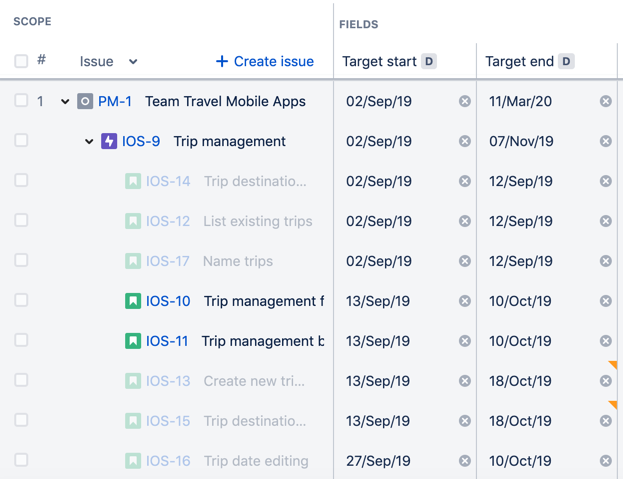Click the green story icon beside IOS-11
623x479 pixels.
[x=133, y=341]
